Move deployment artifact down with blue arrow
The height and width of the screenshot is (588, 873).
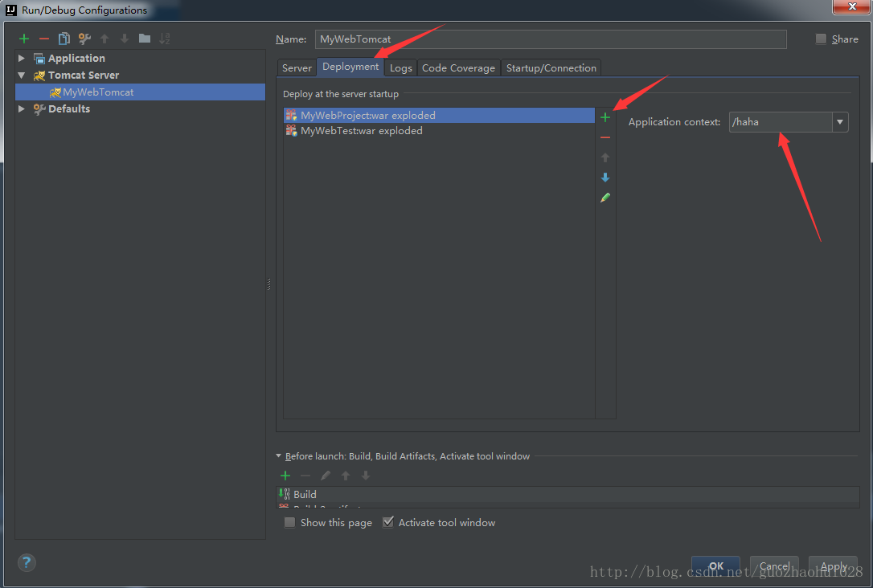pos(605,178)
